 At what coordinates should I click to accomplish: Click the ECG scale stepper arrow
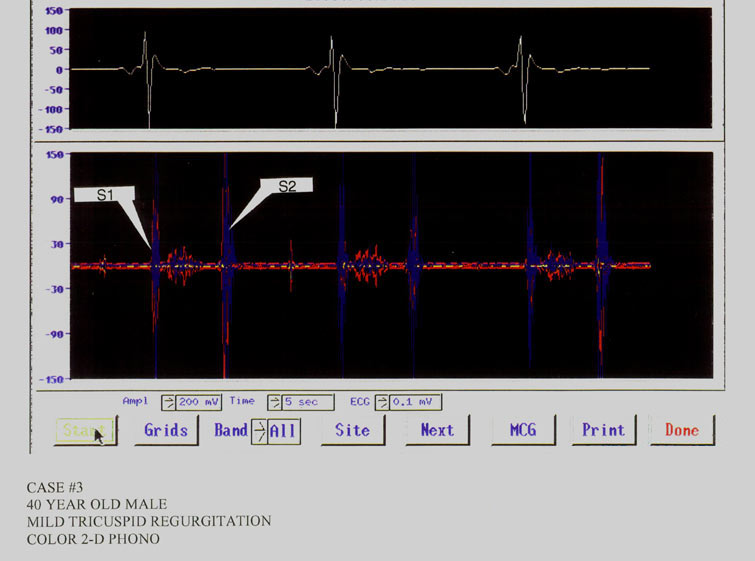[x=380, y=402]
